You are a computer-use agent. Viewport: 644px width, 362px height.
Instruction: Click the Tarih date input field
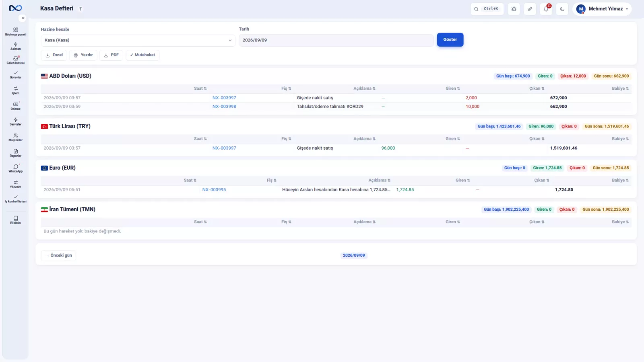[336, 40]
